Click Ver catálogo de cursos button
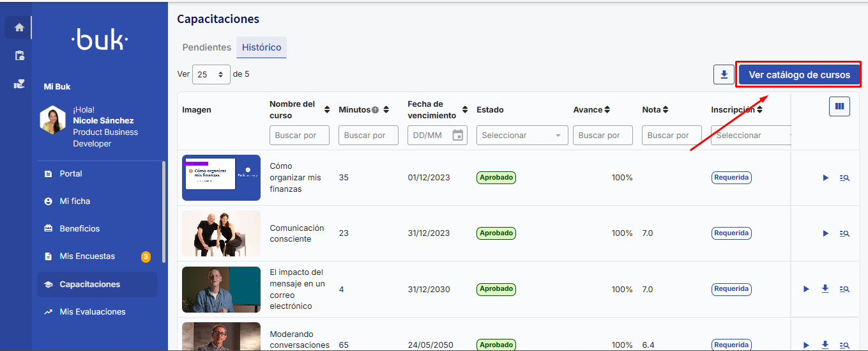Image resolution: width=868 pixels, height=351 pixels. 799,75
